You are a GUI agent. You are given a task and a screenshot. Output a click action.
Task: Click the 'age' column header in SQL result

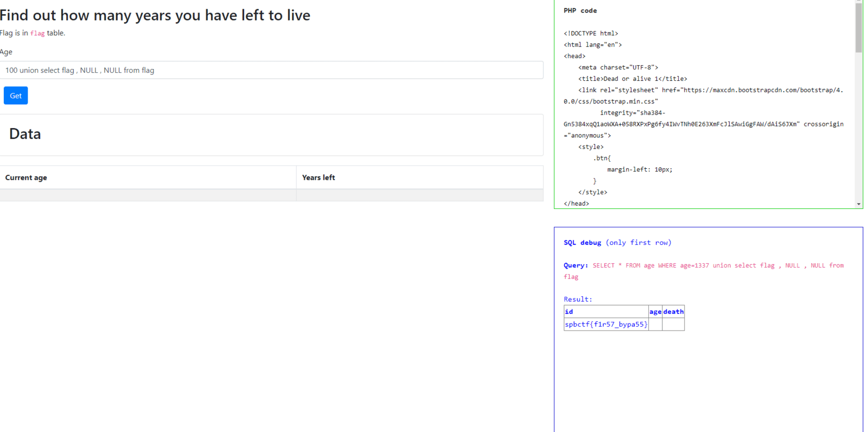pos(655,312)
